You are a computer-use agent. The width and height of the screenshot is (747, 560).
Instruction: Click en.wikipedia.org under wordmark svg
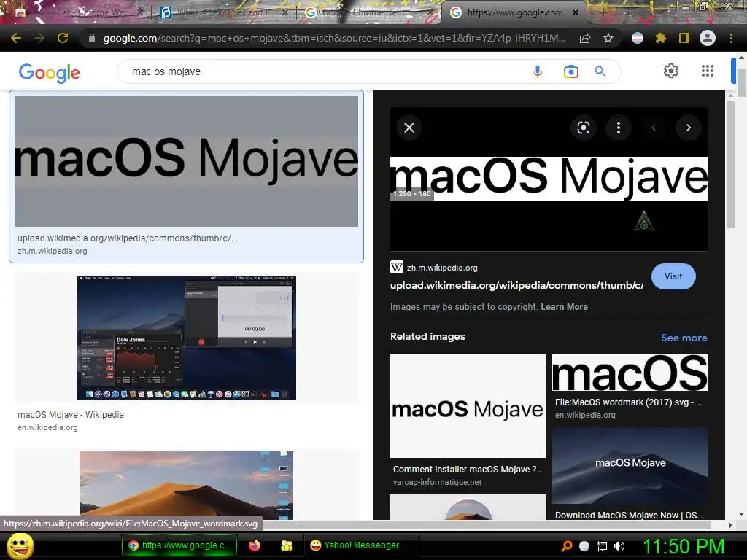585,415
